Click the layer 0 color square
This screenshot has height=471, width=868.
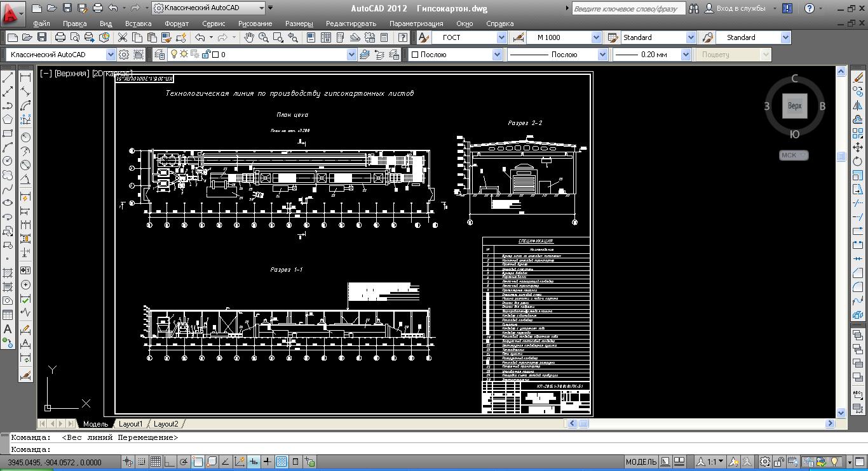215,55
